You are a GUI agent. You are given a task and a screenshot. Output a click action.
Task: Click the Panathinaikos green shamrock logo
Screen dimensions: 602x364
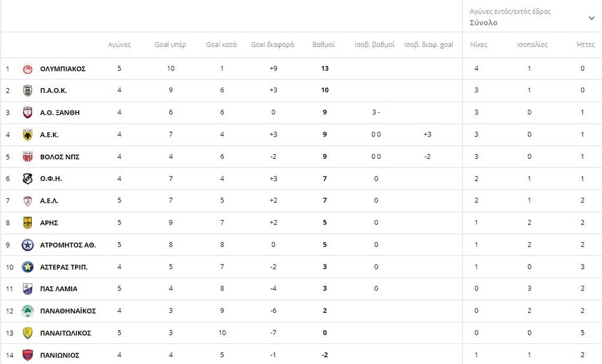pos(28,311)
